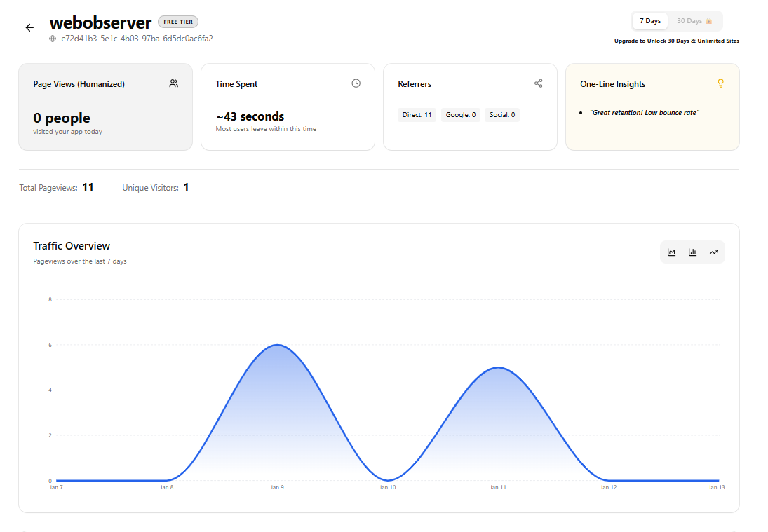Click Most users leave within this time text

click(x=266, y=129)
